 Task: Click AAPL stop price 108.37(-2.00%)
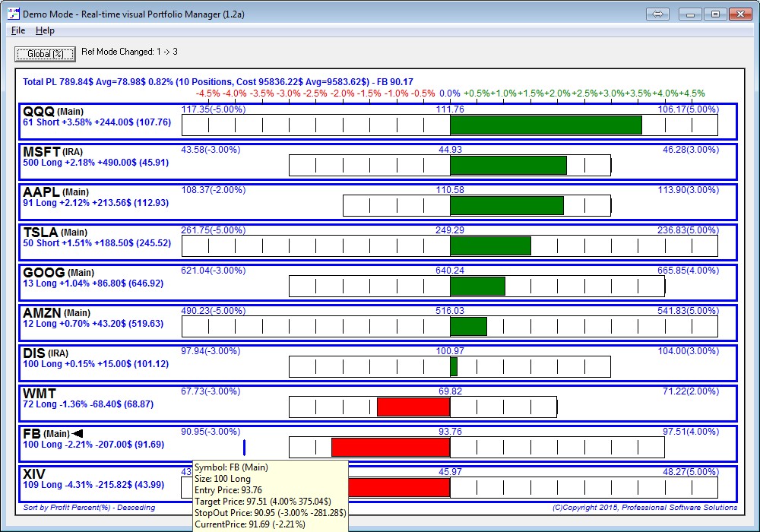pos(214,190)
